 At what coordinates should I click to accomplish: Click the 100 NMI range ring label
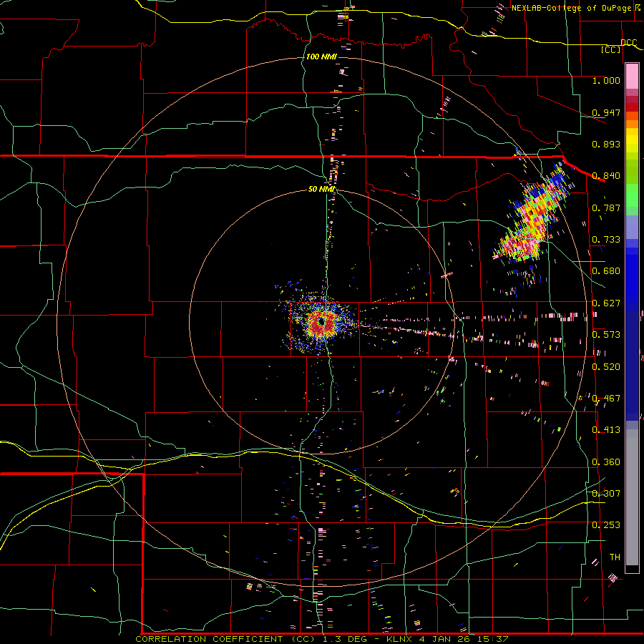pyautogui.click(x=321, y=57)
